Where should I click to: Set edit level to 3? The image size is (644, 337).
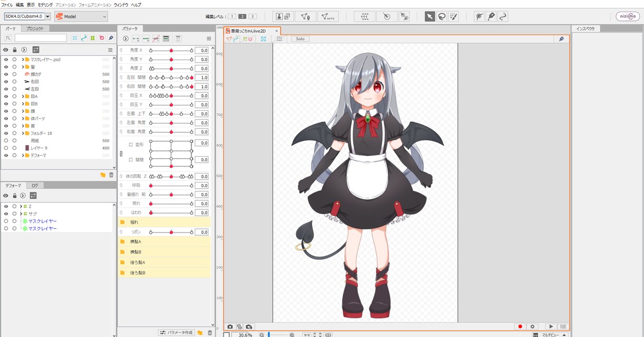coord(252,16)
